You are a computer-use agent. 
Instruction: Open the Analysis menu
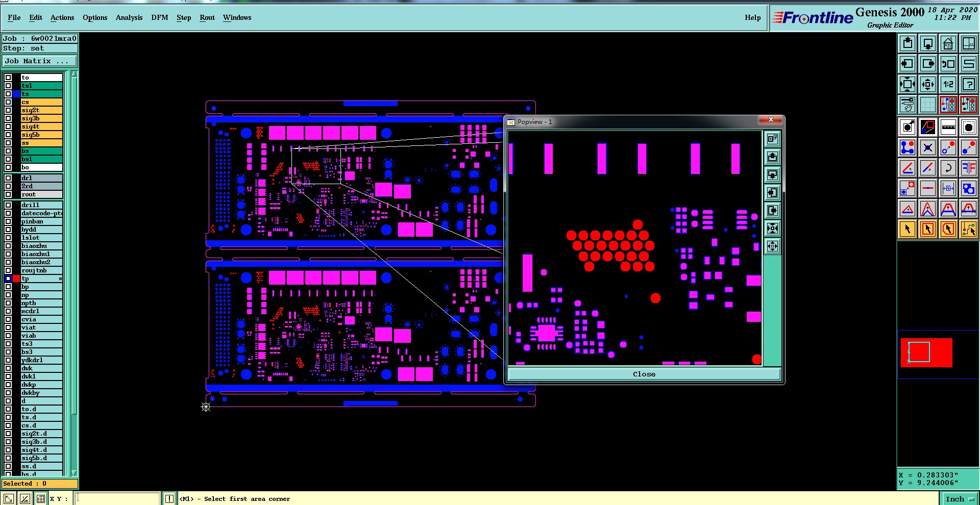129,17
